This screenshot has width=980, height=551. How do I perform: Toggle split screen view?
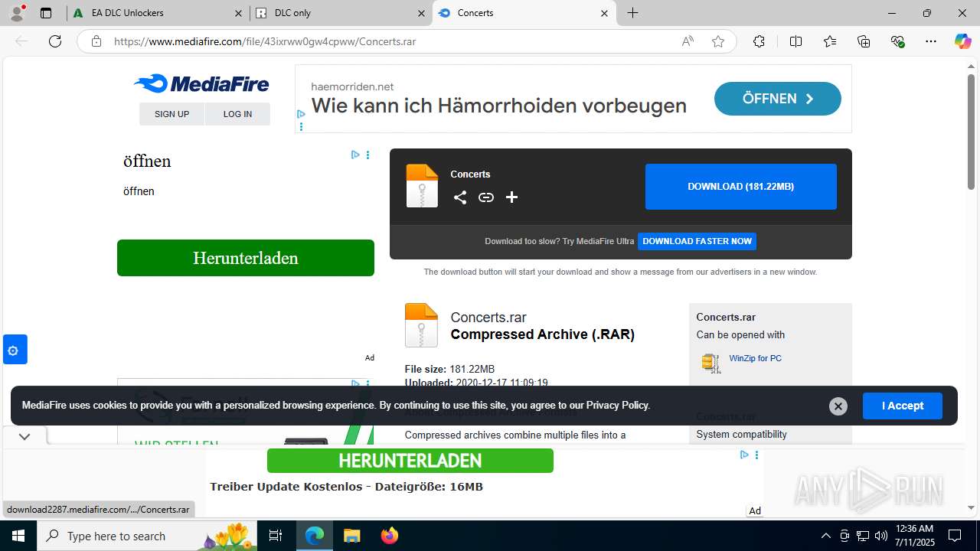point(795,41)
